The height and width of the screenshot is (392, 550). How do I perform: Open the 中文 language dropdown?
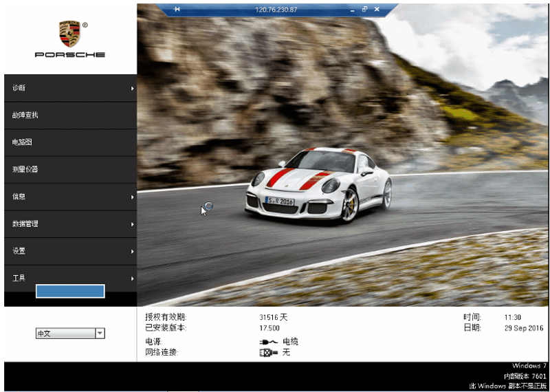click(70, 334)
